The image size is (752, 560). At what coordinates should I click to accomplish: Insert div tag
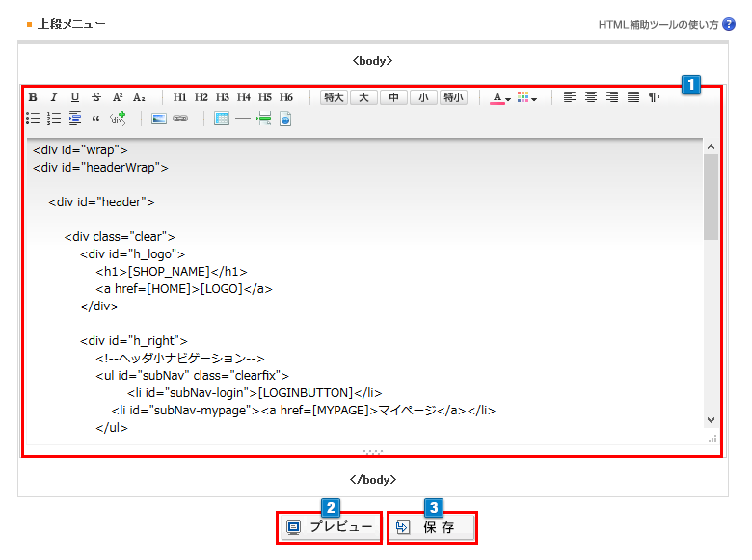[118, 119]
